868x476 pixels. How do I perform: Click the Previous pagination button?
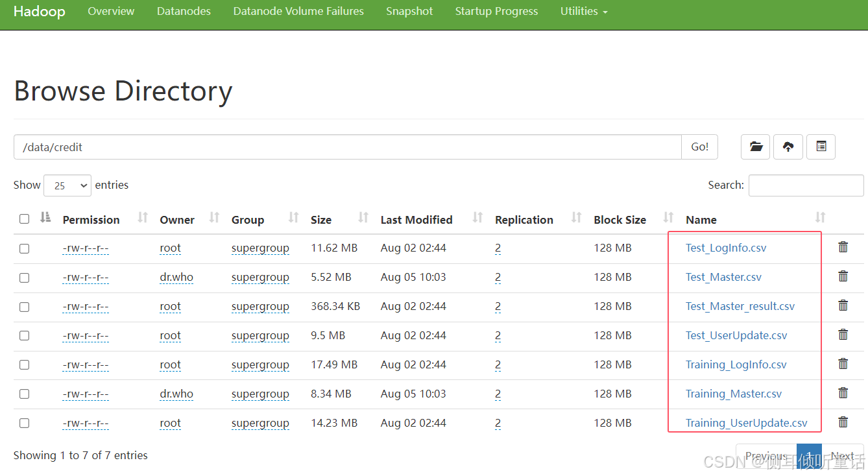click(766, 457)
